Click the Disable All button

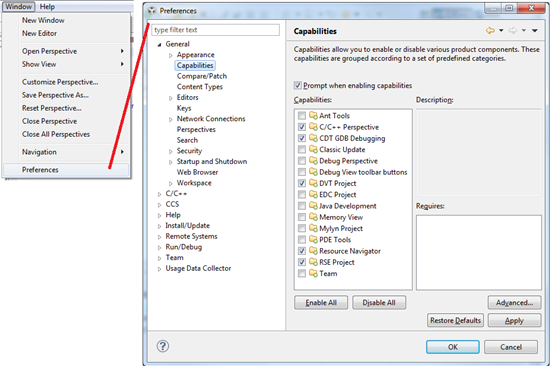point(379,302)
